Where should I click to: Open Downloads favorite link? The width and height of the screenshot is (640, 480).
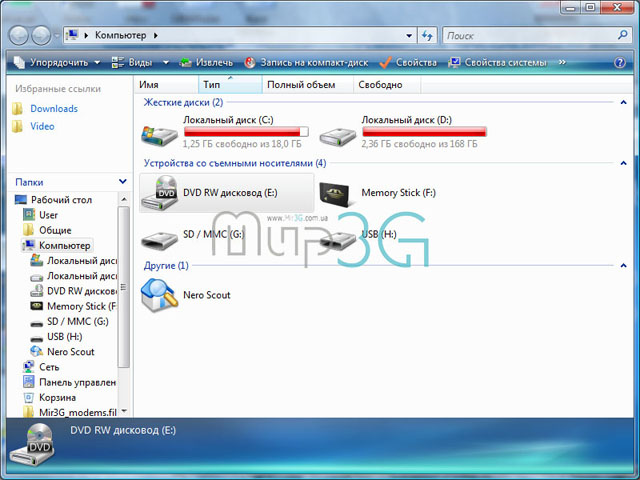click(x=54, y=109)
